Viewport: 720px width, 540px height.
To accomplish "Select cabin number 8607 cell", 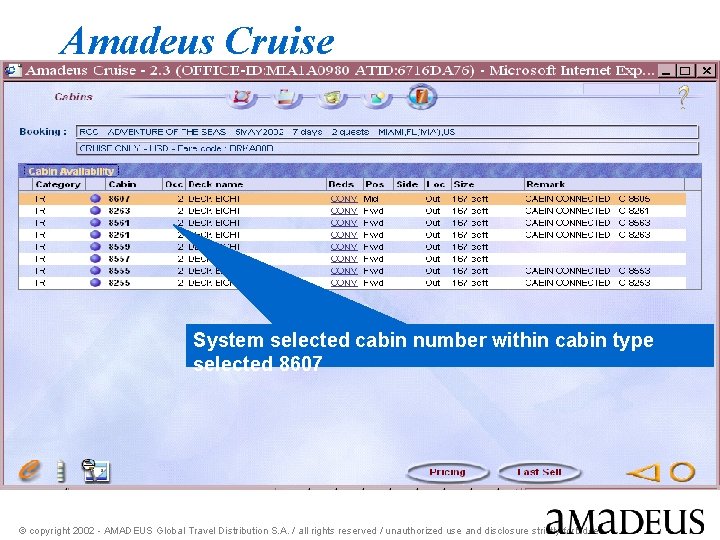I will [119, 199].
